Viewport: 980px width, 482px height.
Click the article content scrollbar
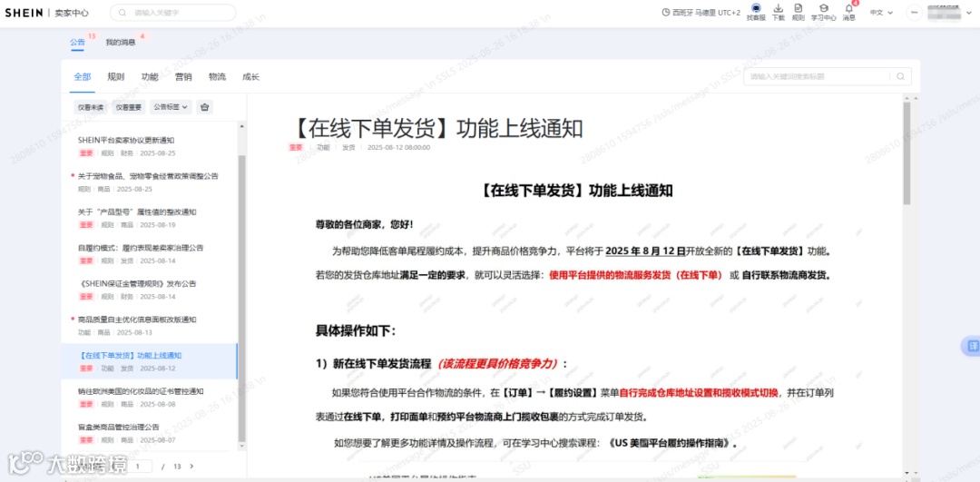pos(906,153)
